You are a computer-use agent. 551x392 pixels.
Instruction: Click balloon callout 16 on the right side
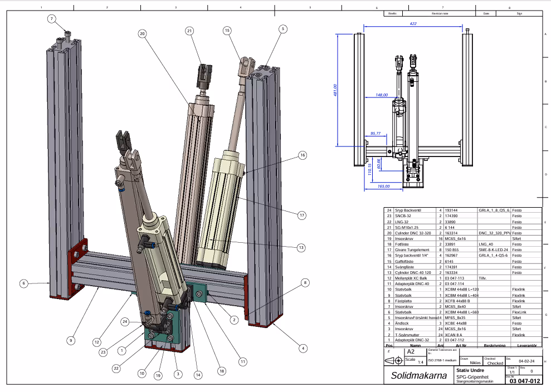click(x=303, y=156)
